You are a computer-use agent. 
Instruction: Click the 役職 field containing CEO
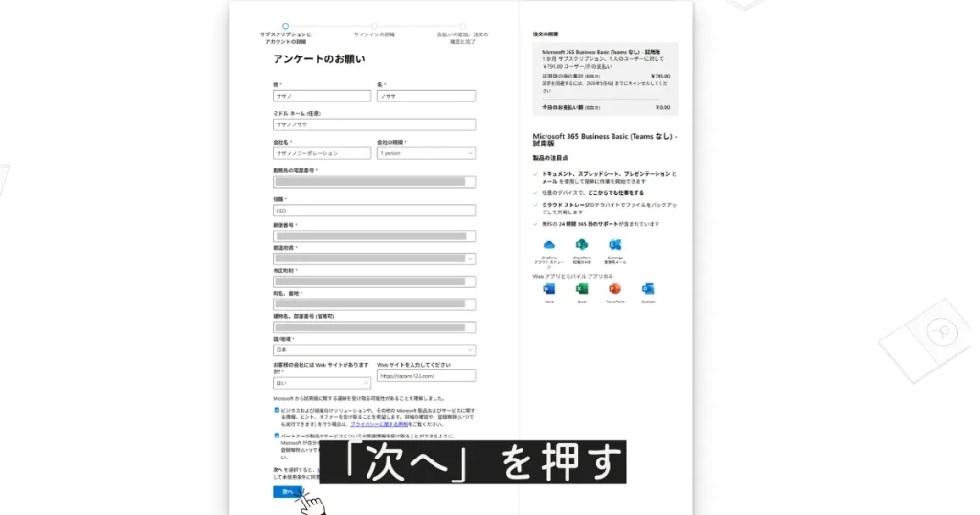(x=373, y=211)
